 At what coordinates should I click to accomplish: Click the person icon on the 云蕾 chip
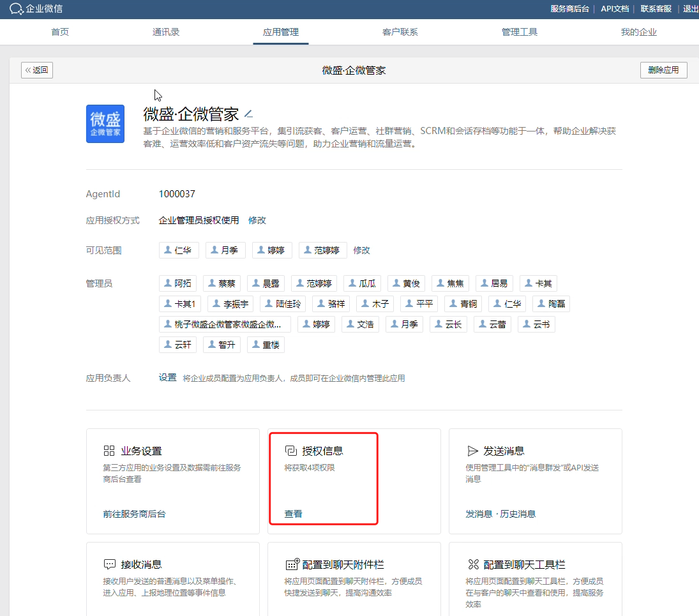coord(483,324)
